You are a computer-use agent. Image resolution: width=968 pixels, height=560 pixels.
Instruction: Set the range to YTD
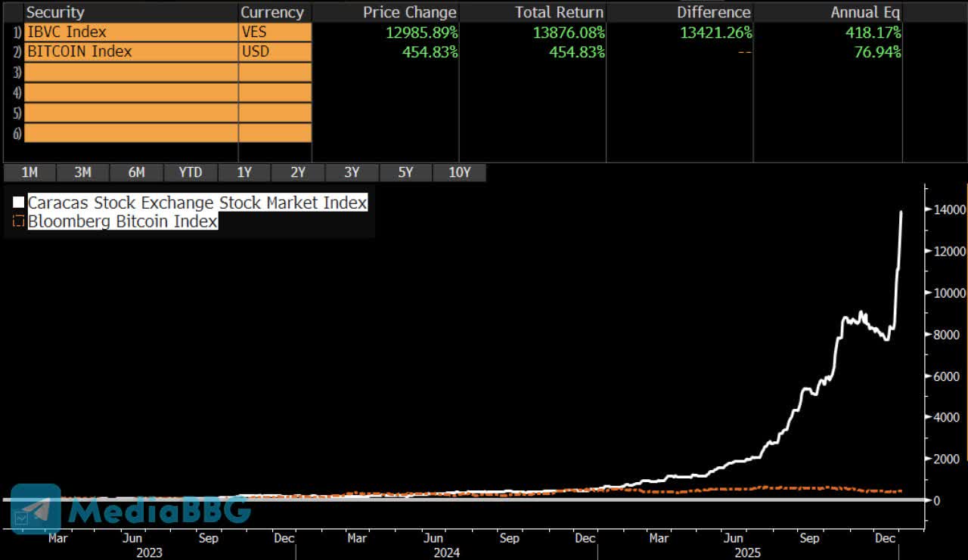coord(190,172)
